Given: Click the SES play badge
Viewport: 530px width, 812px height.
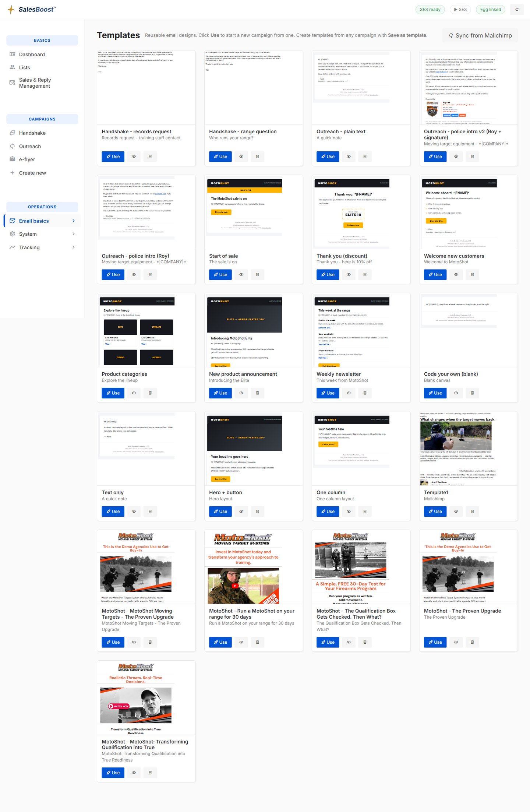Looking at the screenshot, I should point(460,10).
